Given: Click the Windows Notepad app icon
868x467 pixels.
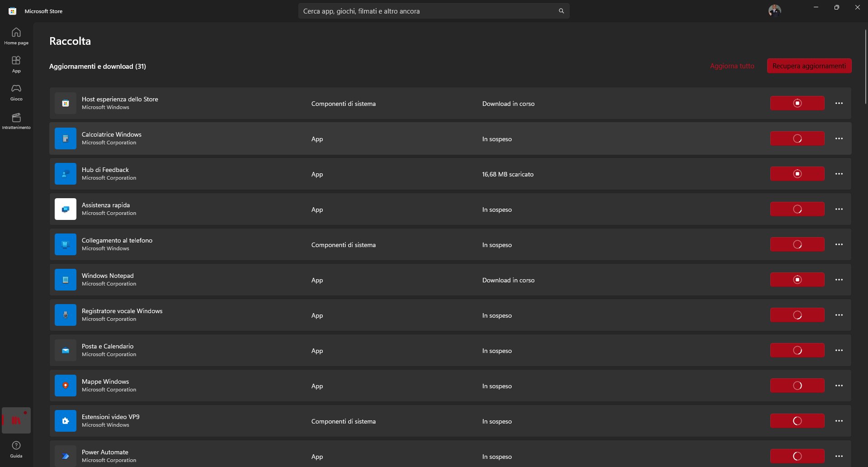Looking at the screenshot, I should 66,280.
